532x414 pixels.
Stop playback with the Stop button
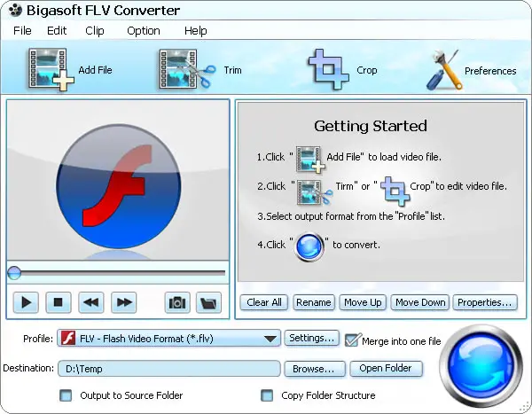[x=59, y=302]
